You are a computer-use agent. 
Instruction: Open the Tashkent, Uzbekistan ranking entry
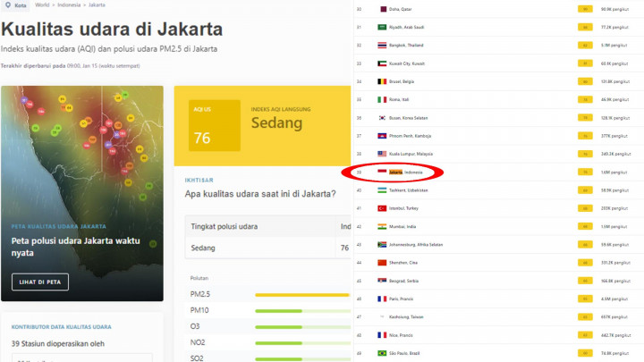click(x=409, y=190)
